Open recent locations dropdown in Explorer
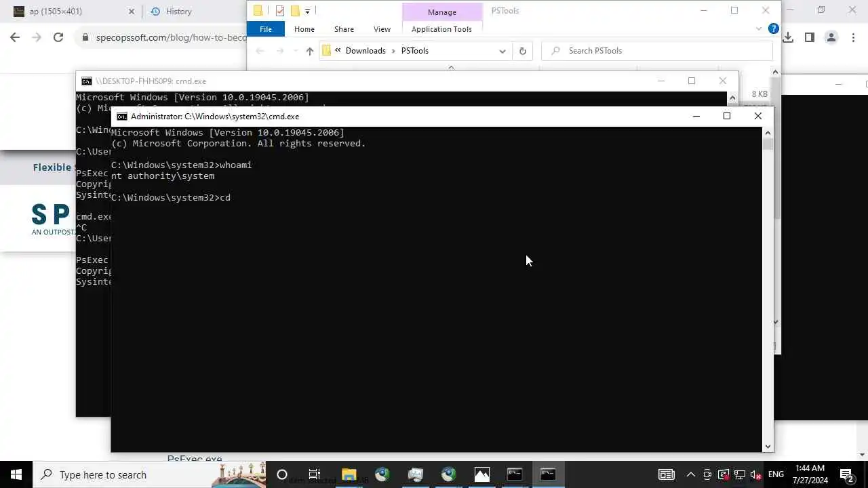The width and height of the screenshot is (868, 488). pos(295,51)
